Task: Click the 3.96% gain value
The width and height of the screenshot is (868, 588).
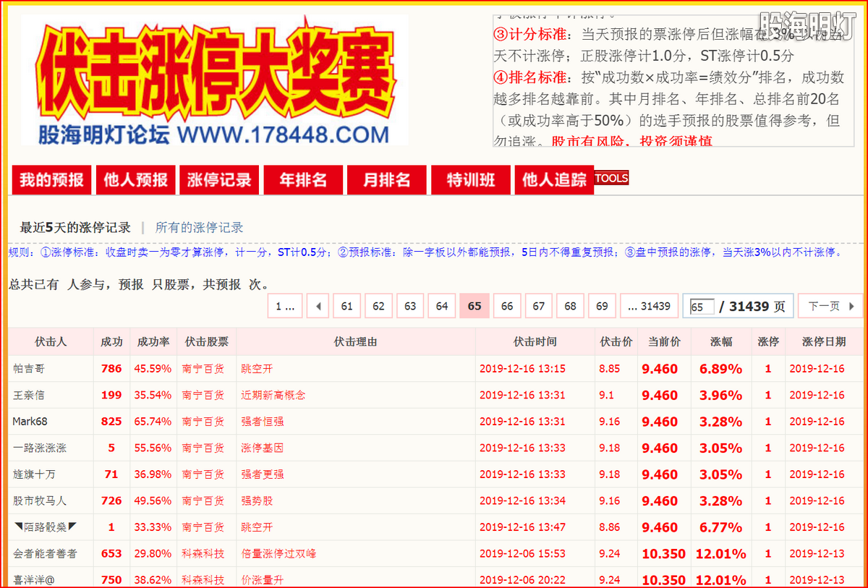Action: tap(720, 395)
